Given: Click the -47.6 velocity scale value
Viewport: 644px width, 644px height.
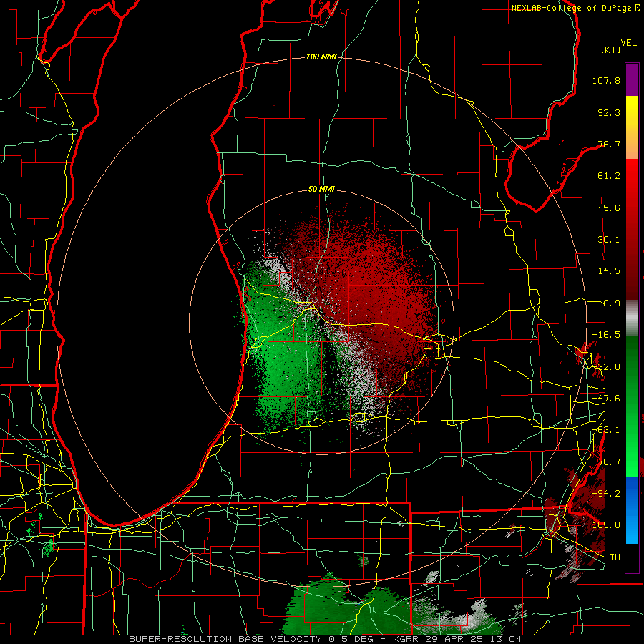Looking at the screenshot, I should pyautogui.click(x=606, y=399).
